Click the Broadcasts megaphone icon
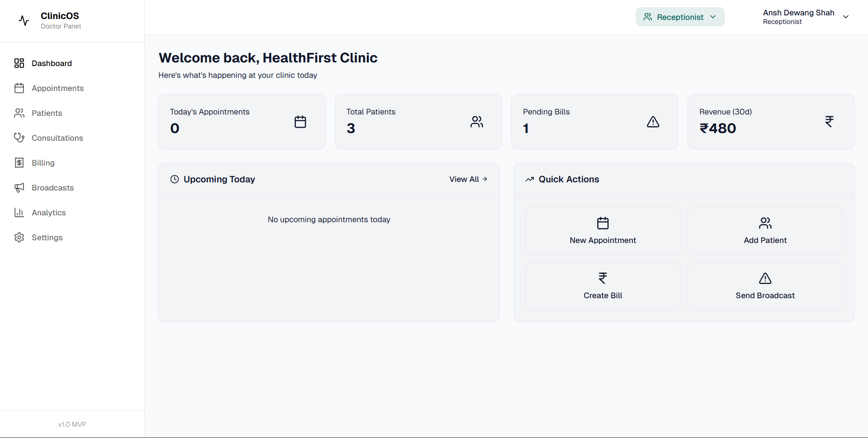The image size is (868, 438). pyautogui.click(x=19, y=188)
